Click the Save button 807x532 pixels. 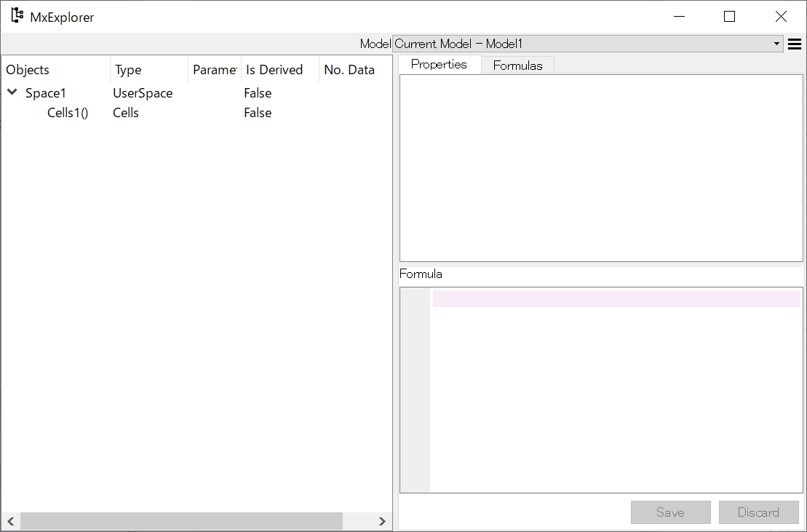point(670,512)
